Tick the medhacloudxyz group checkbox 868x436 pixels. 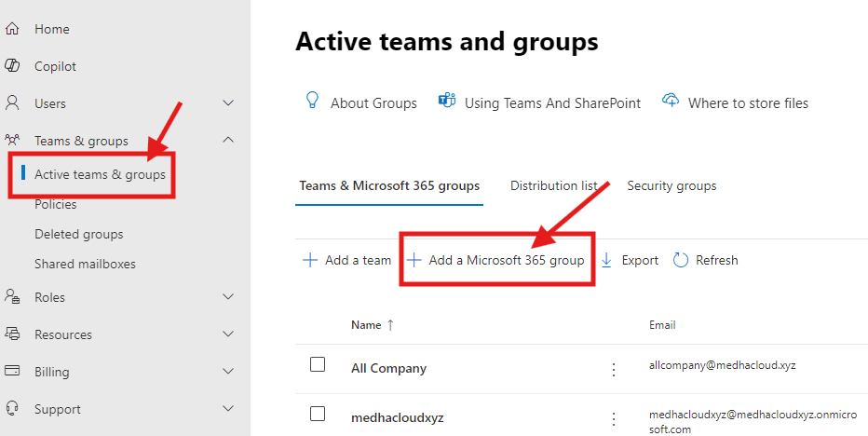pyautogui.click(x=318, y=414)
